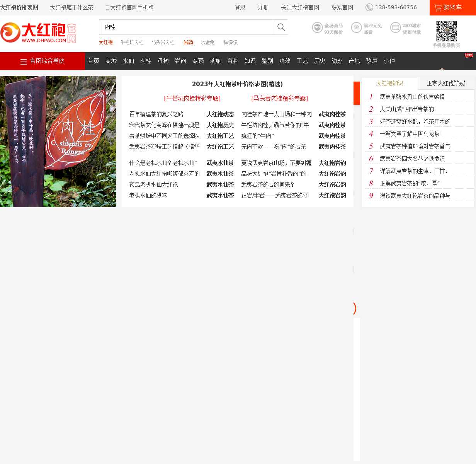
Task: Select the 历史 nav item
Action: pos(320,61)
